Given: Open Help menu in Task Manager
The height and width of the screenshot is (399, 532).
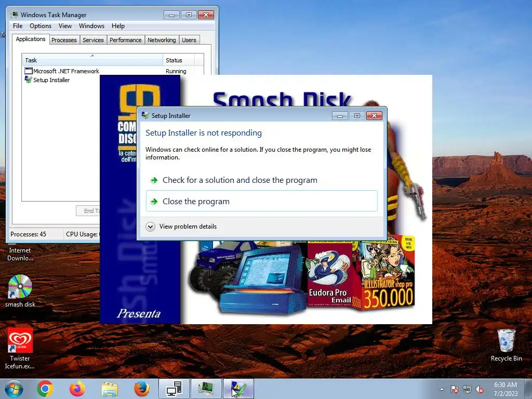Looking at the screenshot, I should click(118, 26).
